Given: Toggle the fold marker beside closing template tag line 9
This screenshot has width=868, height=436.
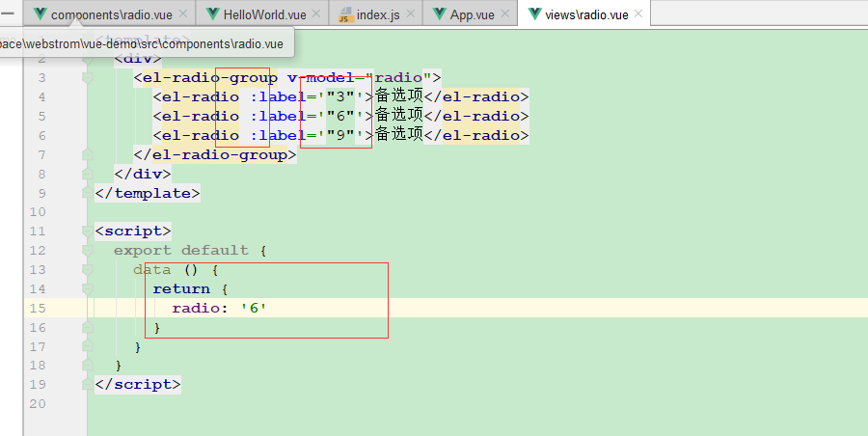Looking at the screenshot, I should (88, 193).
